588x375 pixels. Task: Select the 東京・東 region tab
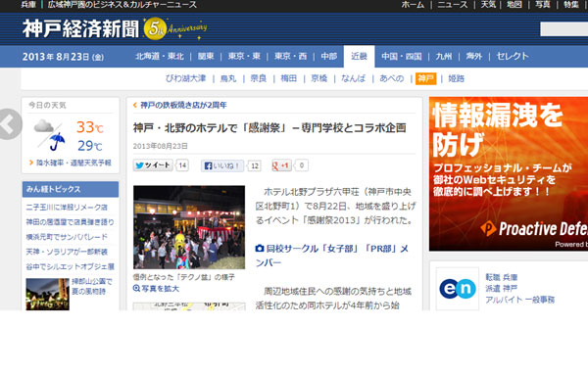(x=244, y=56)
